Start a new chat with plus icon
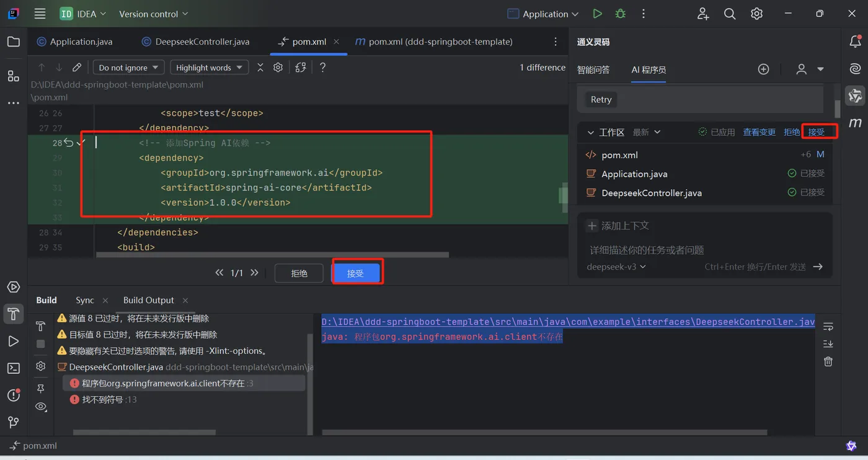 [x=764, y=69]
